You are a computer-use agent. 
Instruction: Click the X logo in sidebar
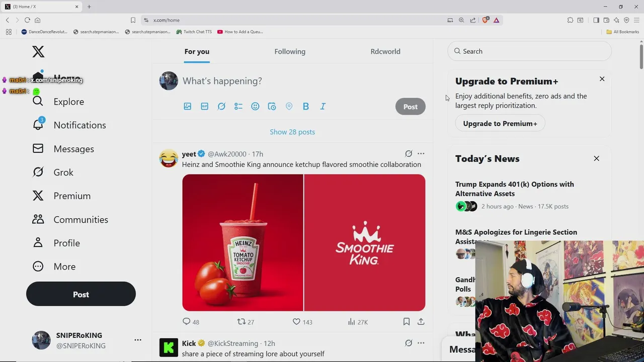[38, 51]
